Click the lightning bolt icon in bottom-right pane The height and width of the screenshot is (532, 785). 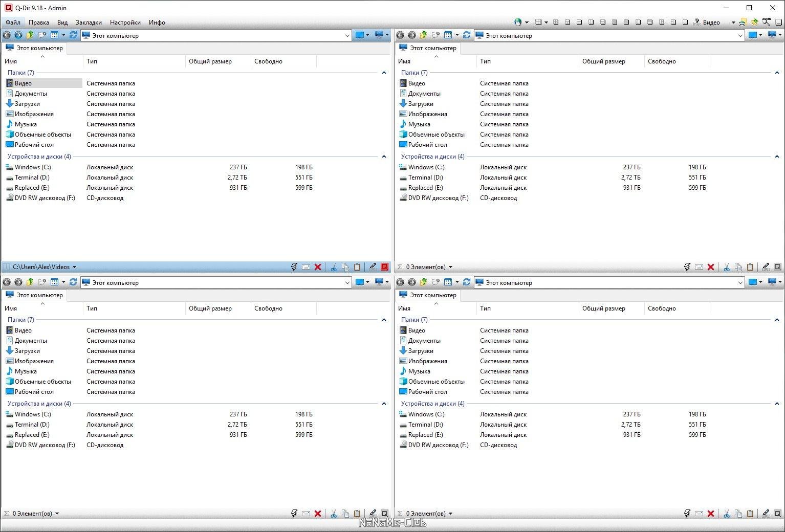coord(687,514)
